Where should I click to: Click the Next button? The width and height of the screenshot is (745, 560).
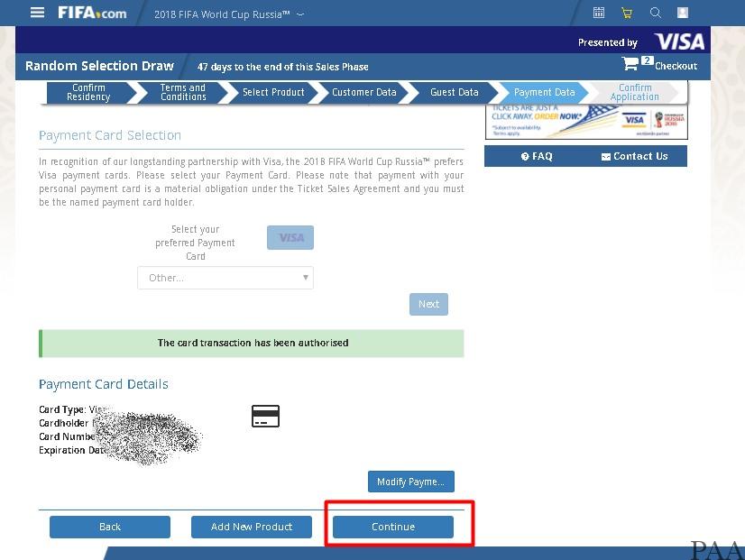coord(428,304)
